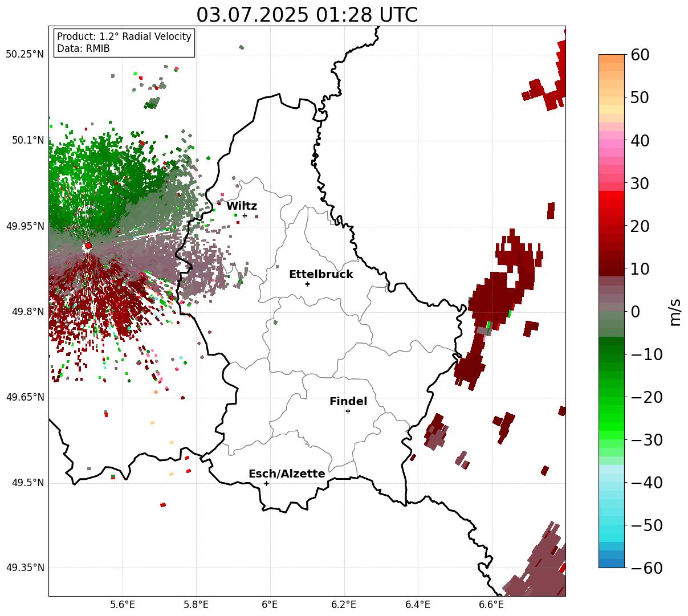Click the Findel station cross marker
The image size is (688, 616).
click(348, 411)
